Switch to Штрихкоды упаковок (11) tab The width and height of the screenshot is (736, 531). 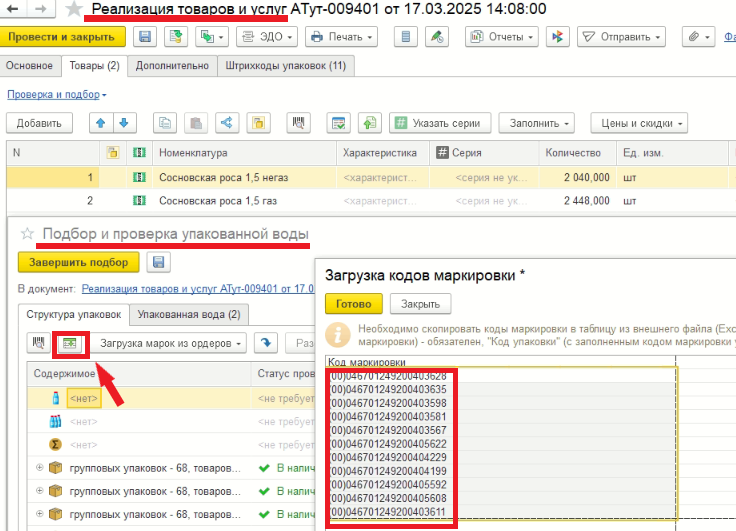pos(286,66)
